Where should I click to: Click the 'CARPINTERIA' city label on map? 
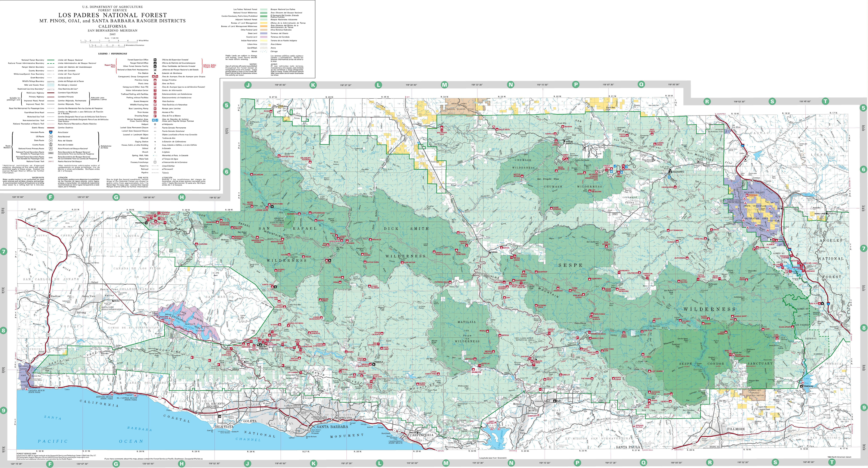pos(422,435)
